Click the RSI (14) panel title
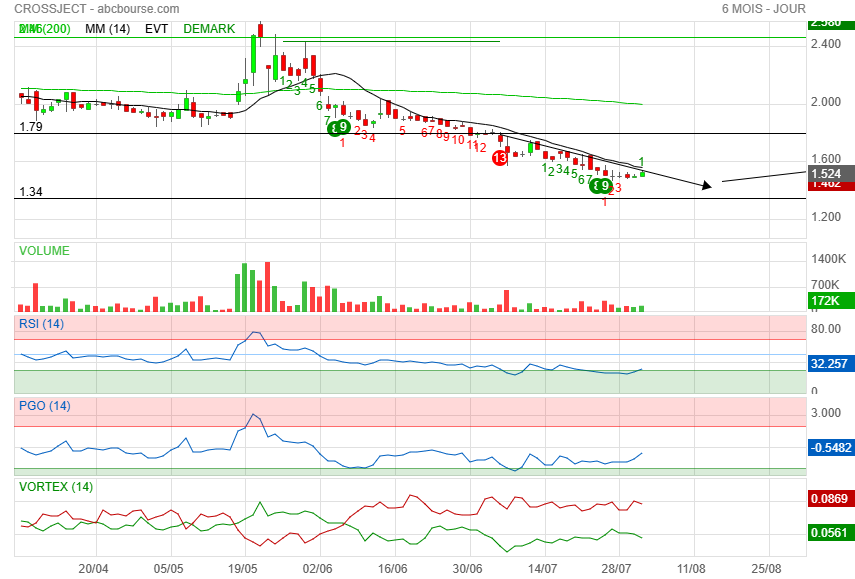The width and height of the screenshot is (855, 579). pyautogui.click(x=41, y=324)
